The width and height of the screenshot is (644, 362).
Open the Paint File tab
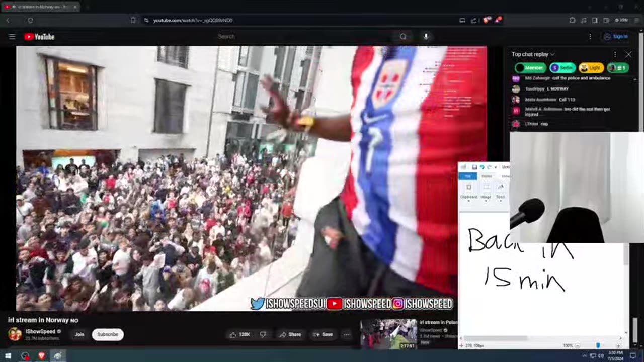[467, 176]
